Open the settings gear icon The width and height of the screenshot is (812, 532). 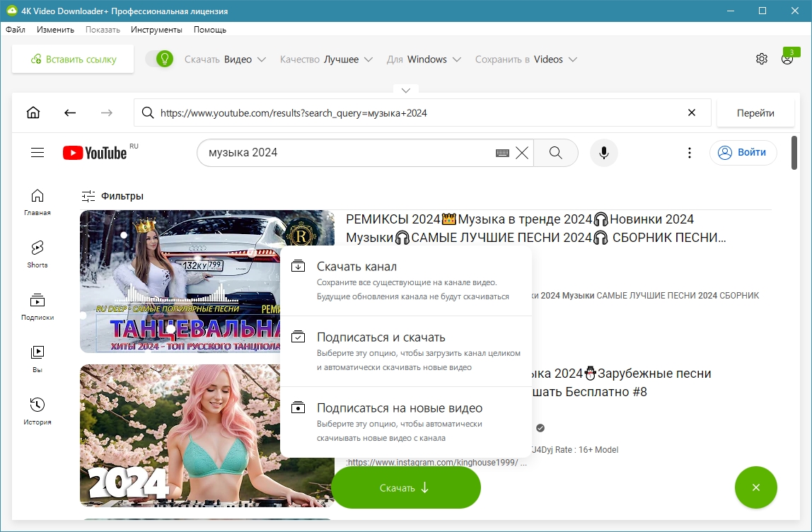click(761, 59)
